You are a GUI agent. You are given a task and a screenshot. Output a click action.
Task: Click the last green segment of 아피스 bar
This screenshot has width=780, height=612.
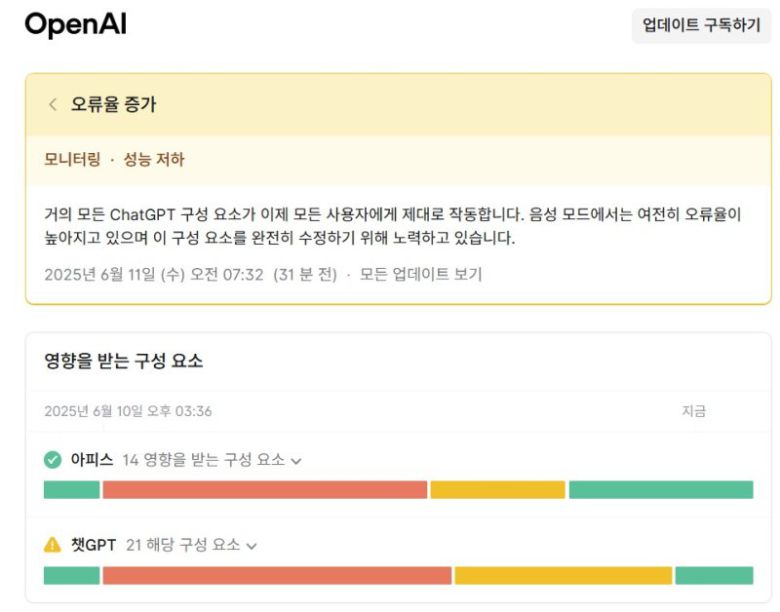pyautogui.click(x=660, y=490)
